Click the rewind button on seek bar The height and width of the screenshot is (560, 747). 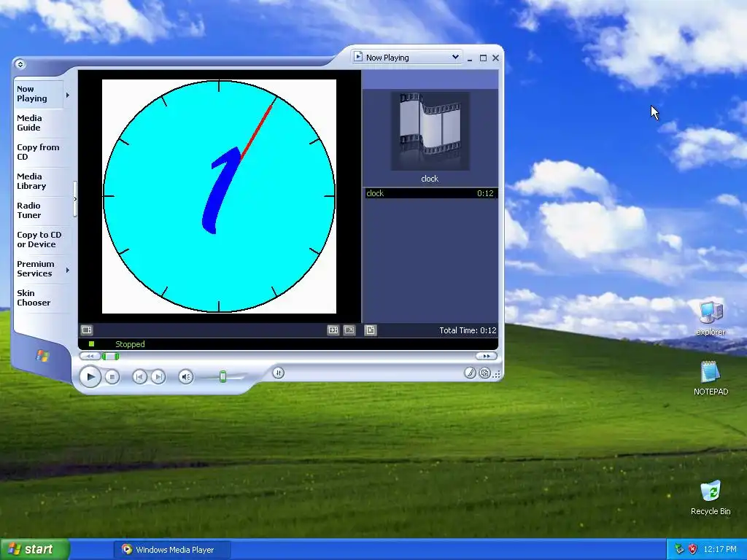click(90, 356)
